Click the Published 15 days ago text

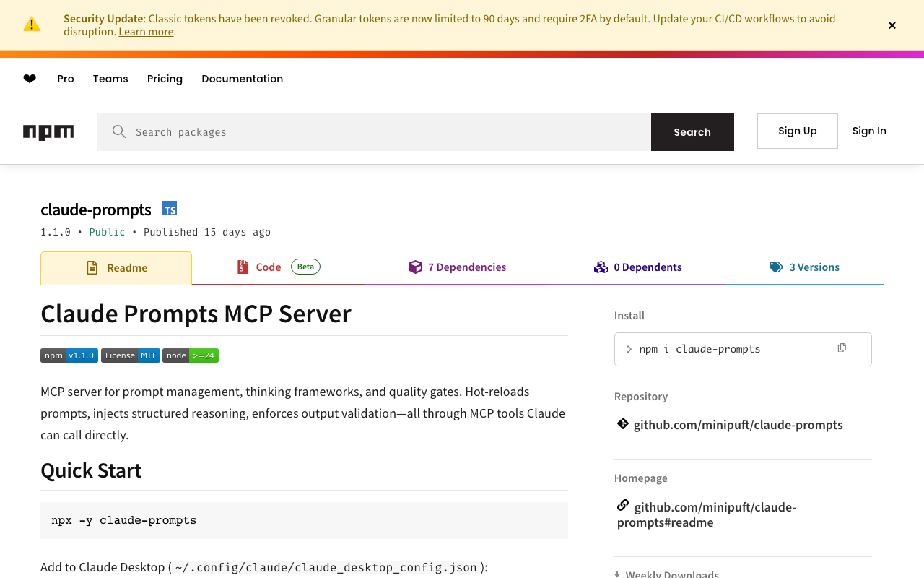click(x=207, y=232)
